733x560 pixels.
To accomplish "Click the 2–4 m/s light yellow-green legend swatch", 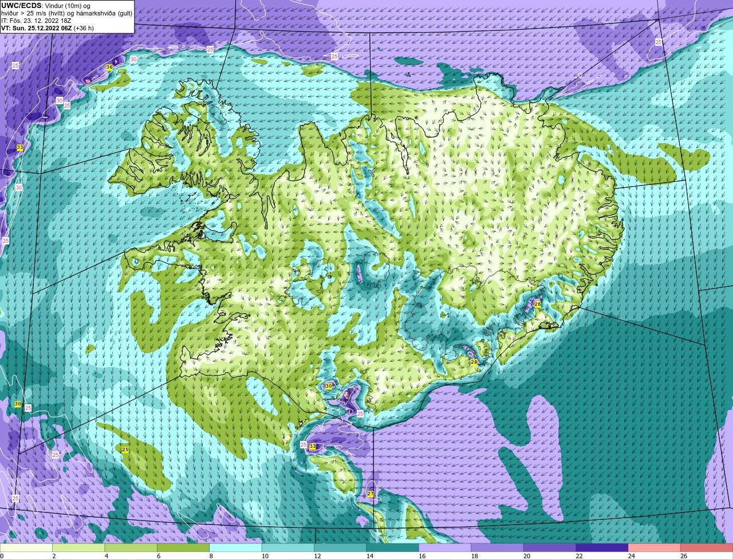I will pyautogui.click(x=79, y=547).
